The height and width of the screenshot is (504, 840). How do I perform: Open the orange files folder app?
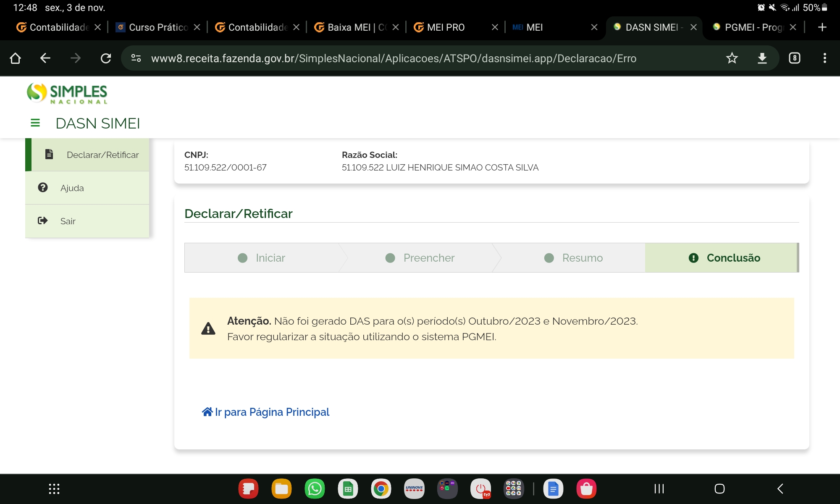pos(281,489)
